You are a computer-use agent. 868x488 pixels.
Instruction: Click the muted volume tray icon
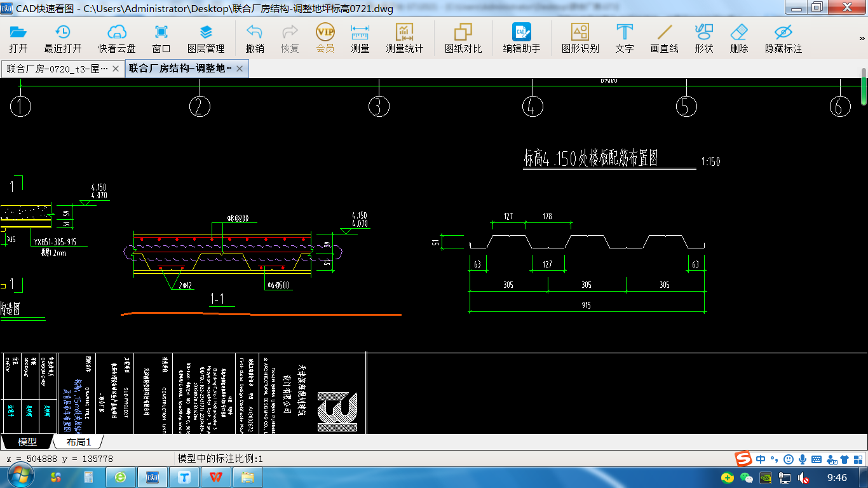pos(804,477)
